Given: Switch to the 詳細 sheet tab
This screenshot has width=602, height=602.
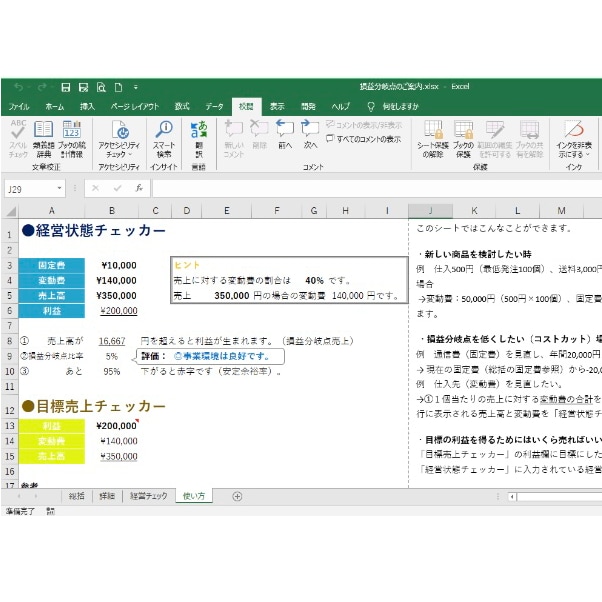Looking at the screenshot, I should pyautogui.click(x=107, y=496).
